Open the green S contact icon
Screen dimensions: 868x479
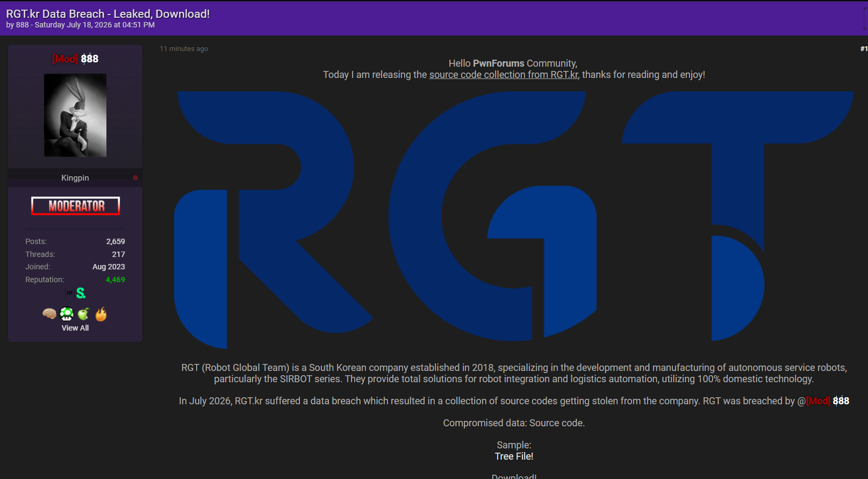coord(81,293)
